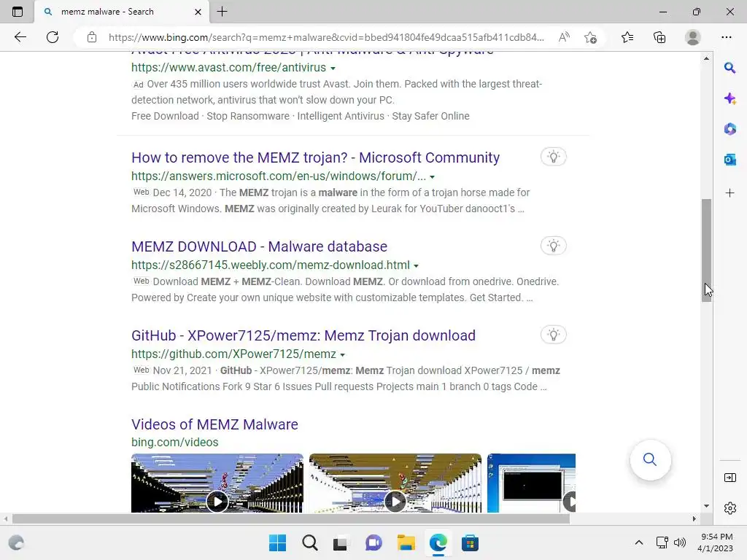Open Settings and more menu
Viewport: 747px width, 560px height.
click(727, 37)
